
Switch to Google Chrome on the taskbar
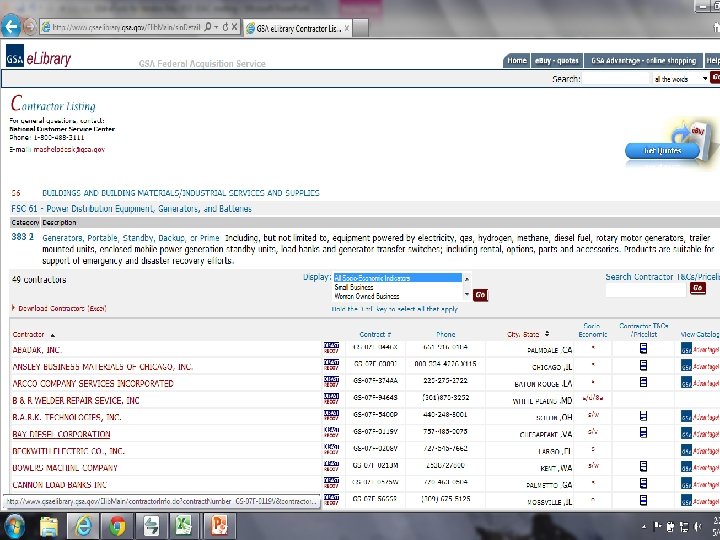click(117, 527)
